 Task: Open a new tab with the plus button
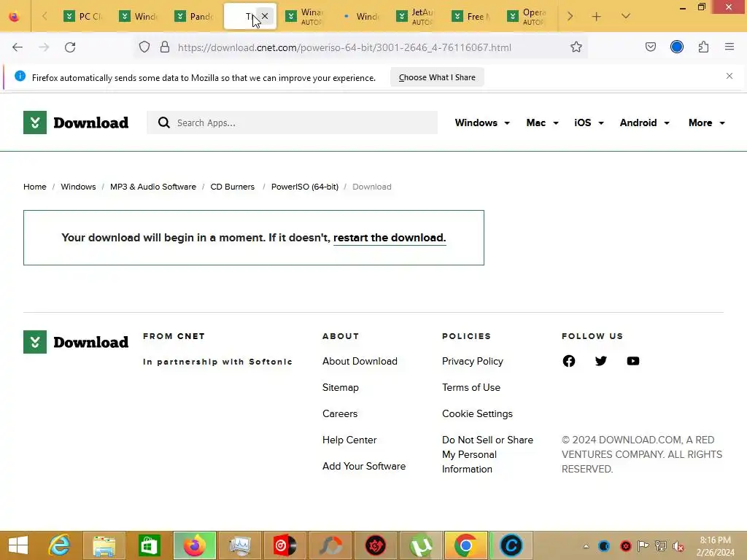596,17
